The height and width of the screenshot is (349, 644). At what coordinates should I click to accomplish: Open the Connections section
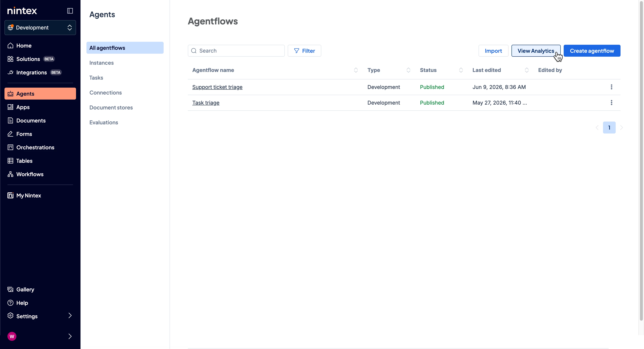click(105, 93)
